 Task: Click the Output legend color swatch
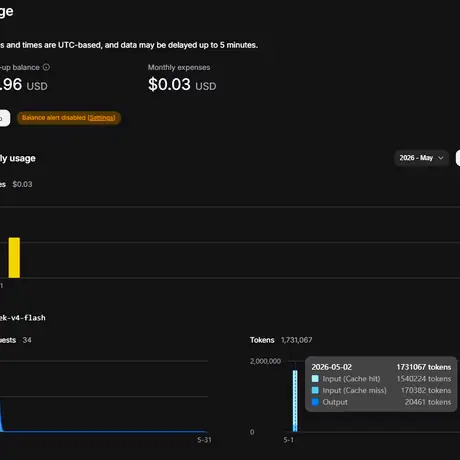pyautogui.click(x=315, y=402)
